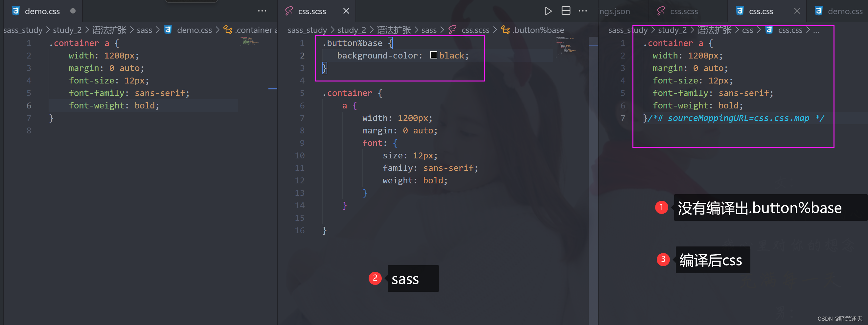Open the sass folder breadcrumb dropdown
Screen dimensions: 868x325
(x=429, y=30)
